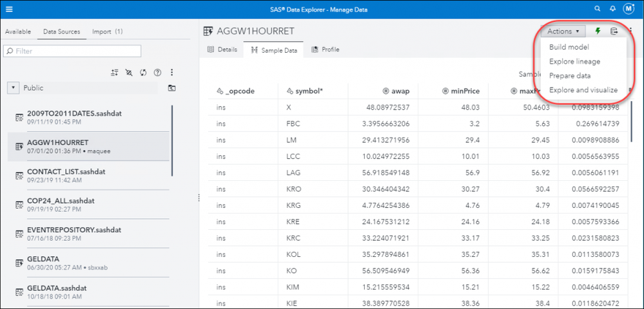Click the minPrice value 15.21

click(471, 286)
